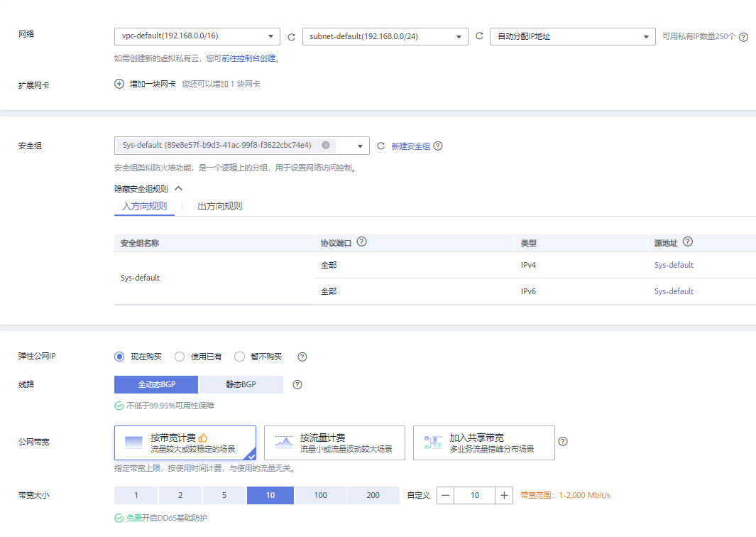Select 暂不购买 radio button

tap(239, 357)
